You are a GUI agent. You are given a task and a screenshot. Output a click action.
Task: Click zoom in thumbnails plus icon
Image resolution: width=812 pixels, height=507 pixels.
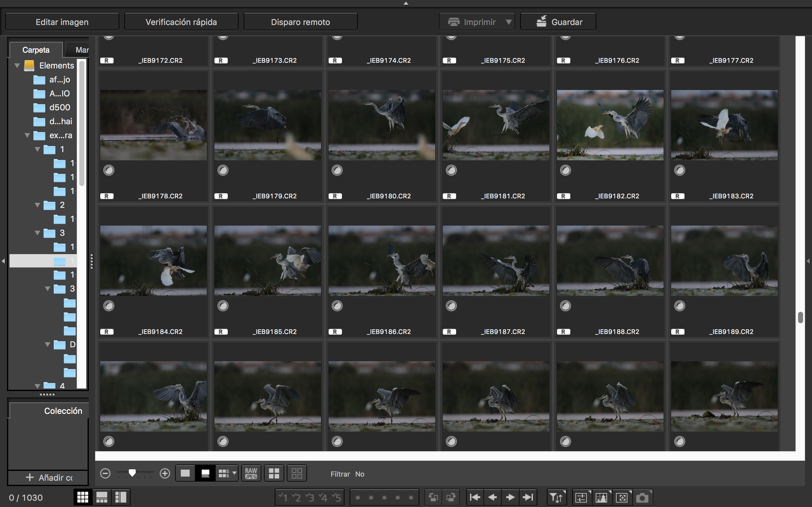(165, 473)
